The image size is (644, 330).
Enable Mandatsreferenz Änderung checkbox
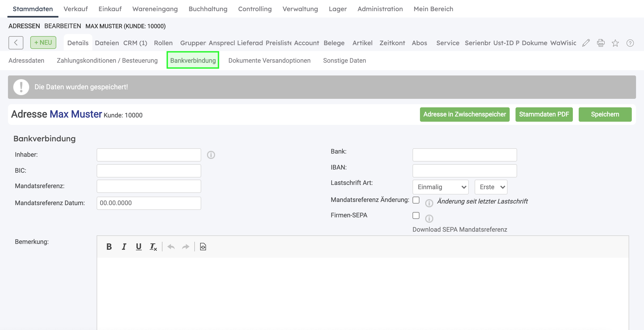coord(416,200)
